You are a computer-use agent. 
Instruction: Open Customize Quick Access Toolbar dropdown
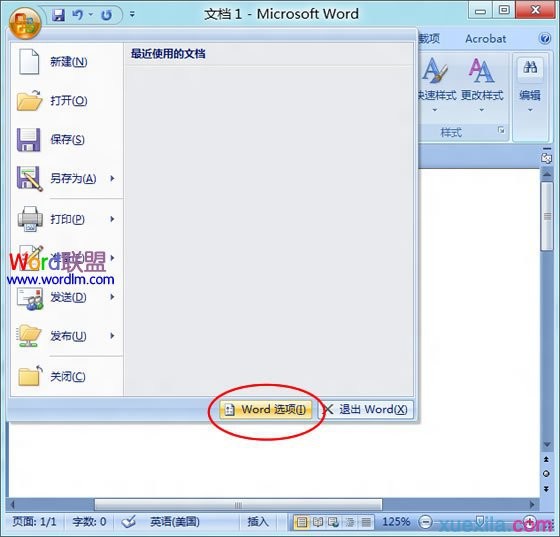(x=132, y=15)
